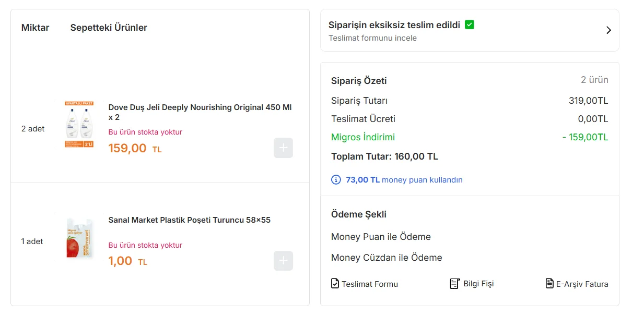
Task: Open the Bilgi Fişi link
Action: (x=472, y=284)
